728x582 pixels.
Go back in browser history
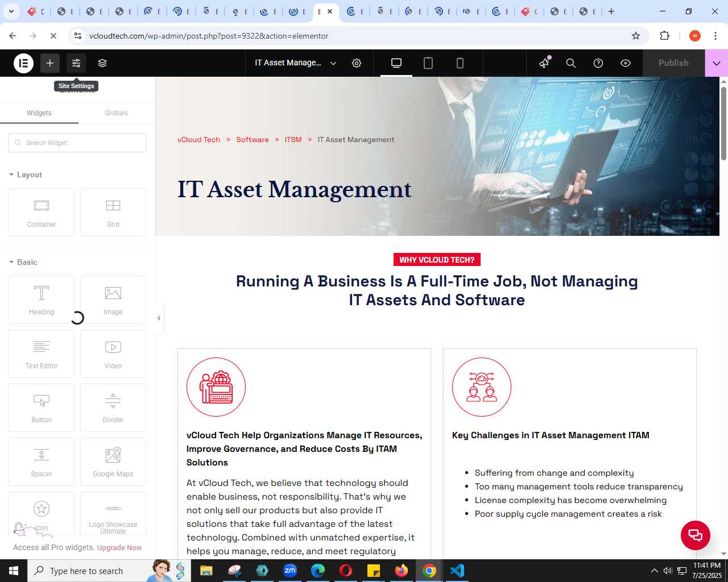point(13,36)
